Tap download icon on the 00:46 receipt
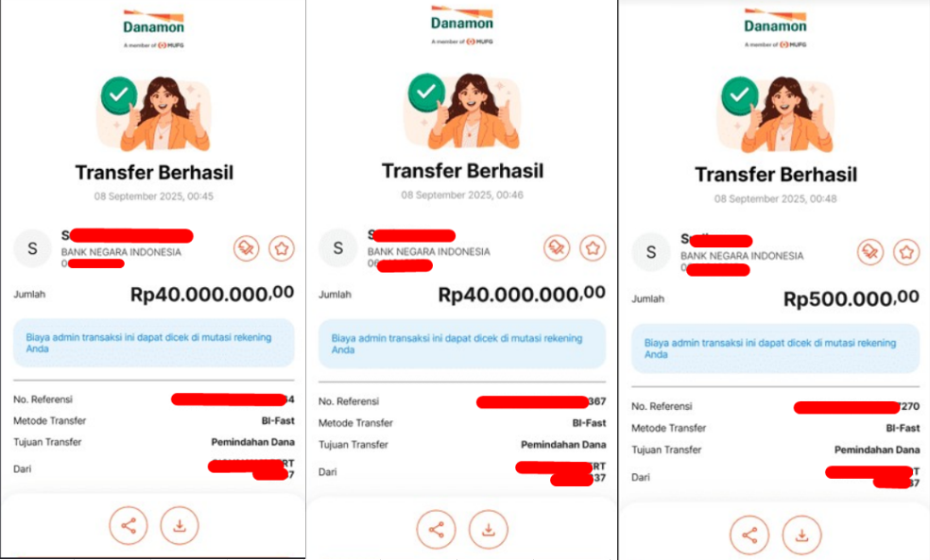Image resolution: width=930 pixels, height=560 pixels. (488, 530)
